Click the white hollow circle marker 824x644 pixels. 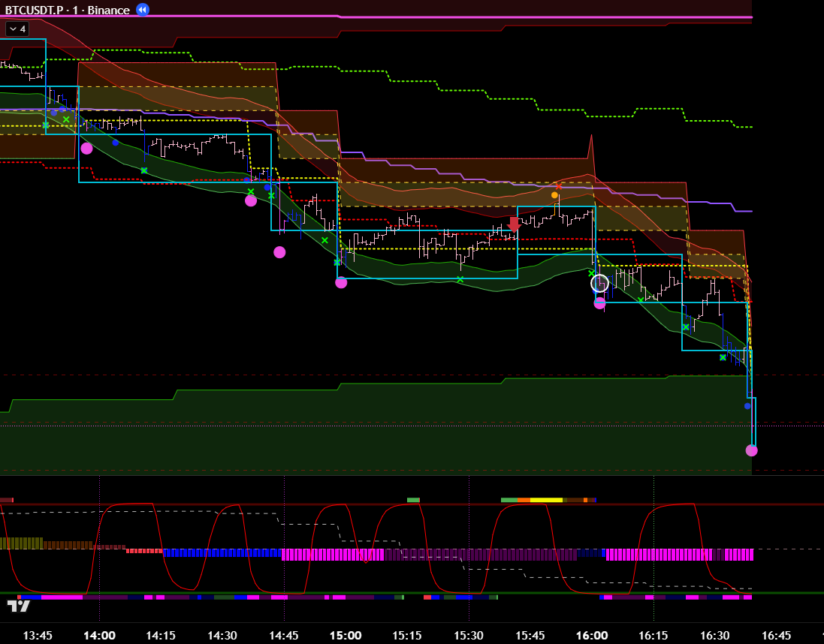tap(599, 283)
